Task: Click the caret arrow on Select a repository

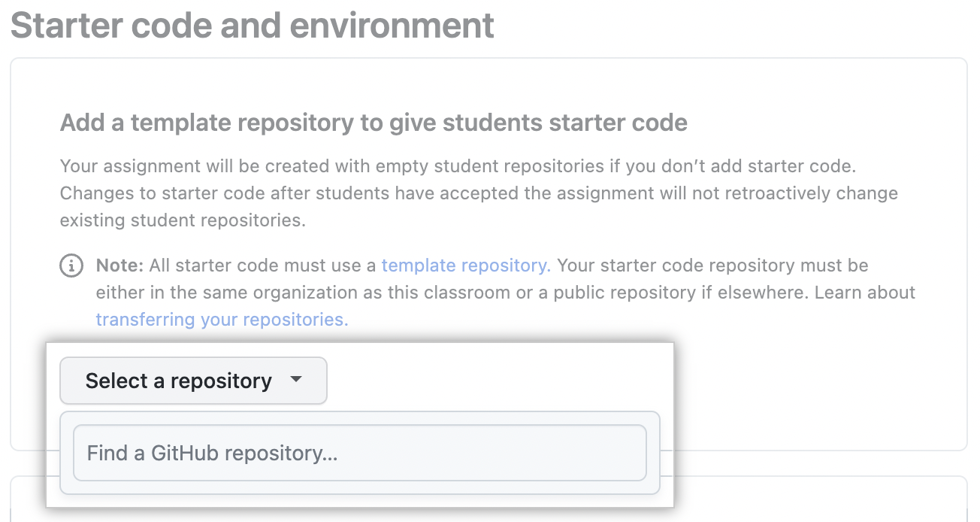Action: coord(296,380)
